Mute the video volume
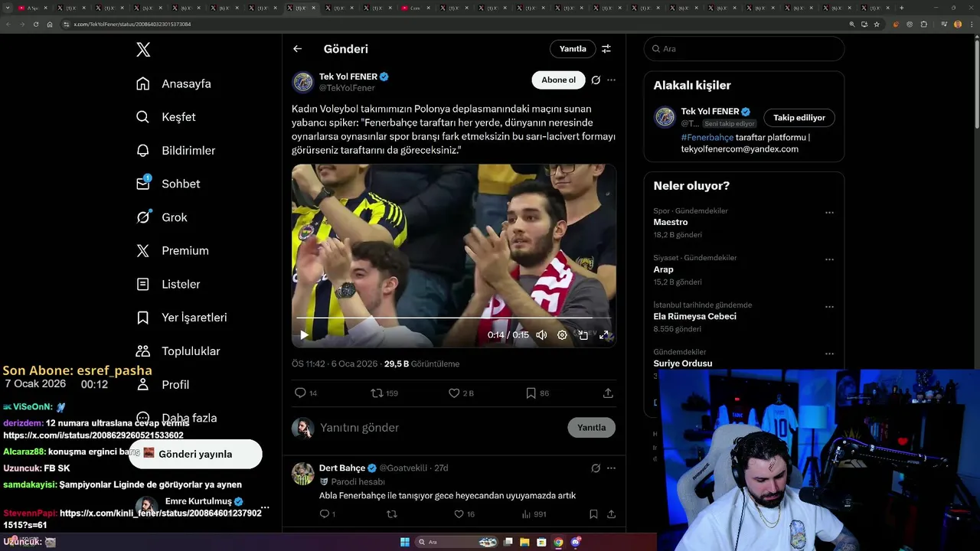This screenshot has height=551, width=980. [541, 335]
